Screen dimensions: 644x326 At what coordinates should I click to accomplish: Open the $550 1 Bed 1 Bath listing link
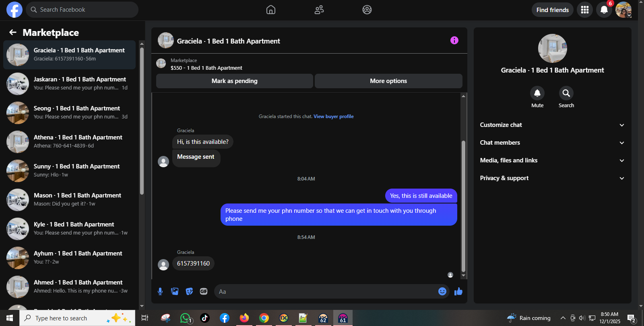click(206, 68)
